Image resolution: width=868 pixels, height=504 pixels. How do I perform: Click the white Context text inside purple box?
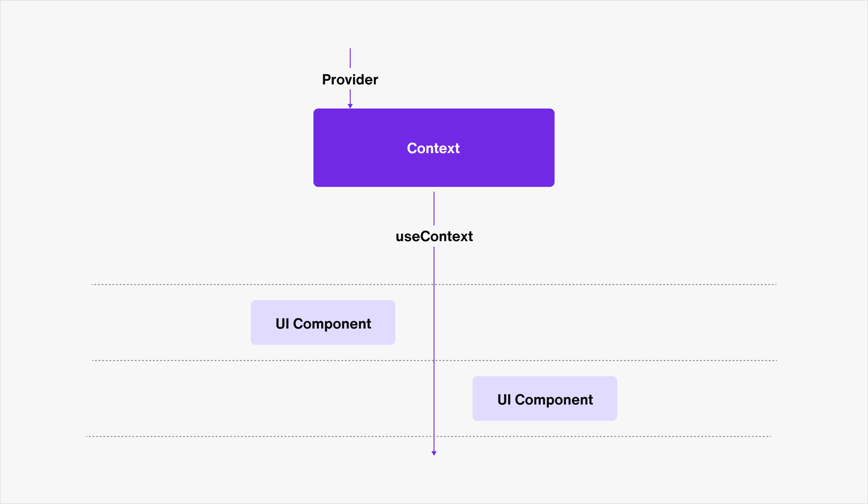point(433,148)
